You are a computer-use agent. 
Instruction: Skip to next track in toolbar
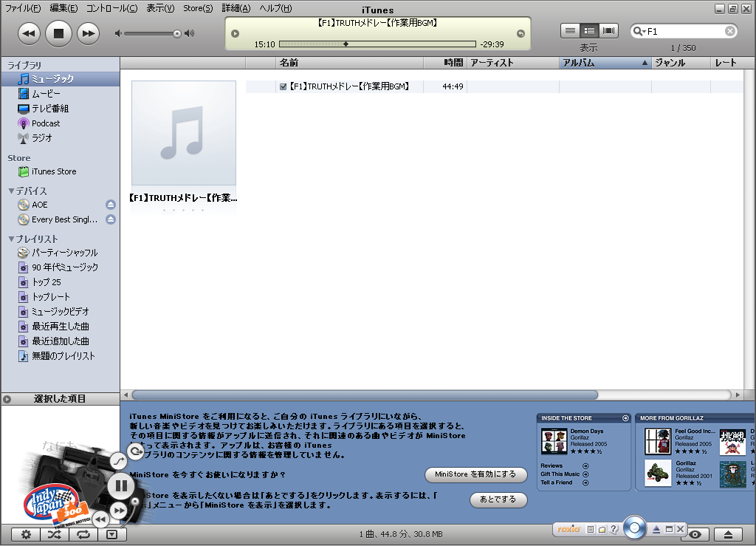(89, 33)
